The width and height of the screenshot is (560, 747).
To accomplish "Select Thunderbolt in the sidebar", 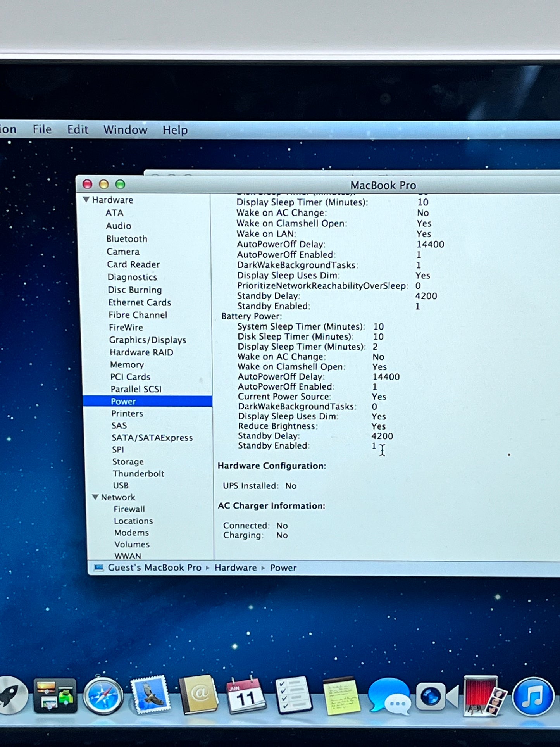I will 138,473.
